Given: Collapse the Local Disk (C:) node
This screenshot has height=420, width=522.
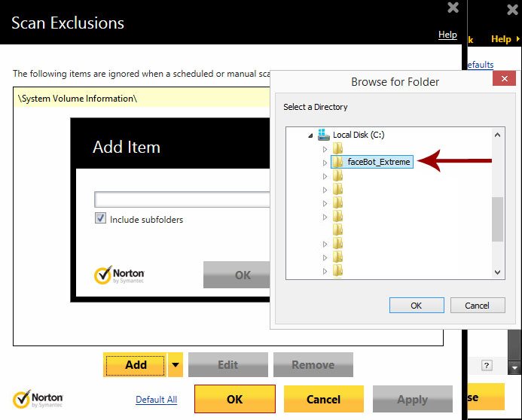Looking at the screenshot, I should [310, 135].
